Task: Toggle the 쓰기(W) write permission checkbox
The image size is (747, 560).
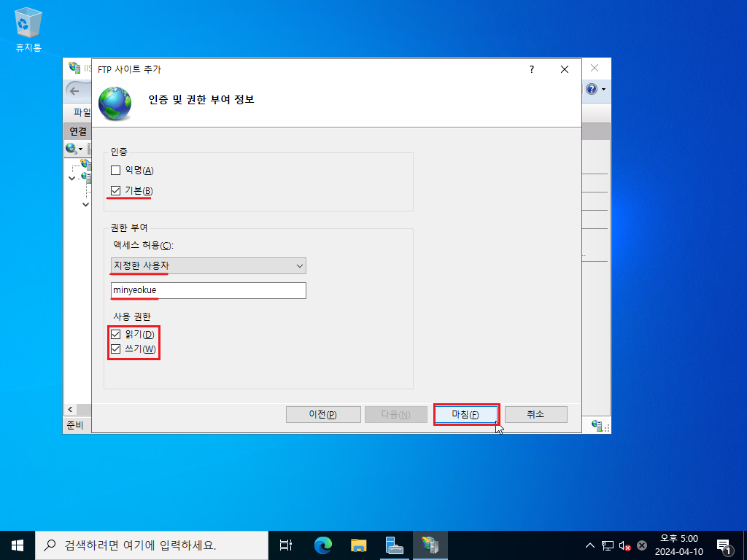Action: pos(116,349)
